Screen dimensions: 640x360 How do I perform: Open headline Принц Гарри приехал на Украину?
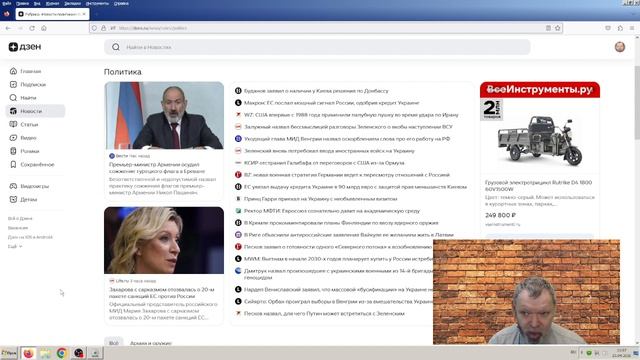tap(320, 199)
